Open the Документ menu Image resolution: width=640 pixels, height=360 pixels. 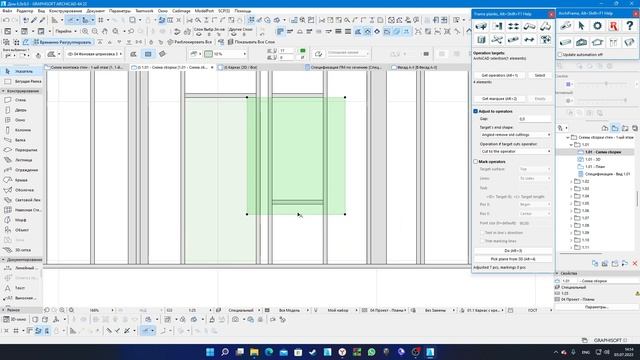(96, 11)
